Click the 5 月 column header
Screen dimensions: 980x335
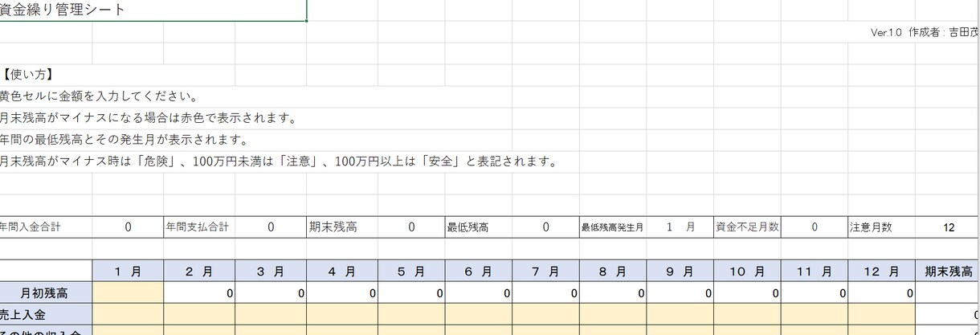(x=411, y=271)
